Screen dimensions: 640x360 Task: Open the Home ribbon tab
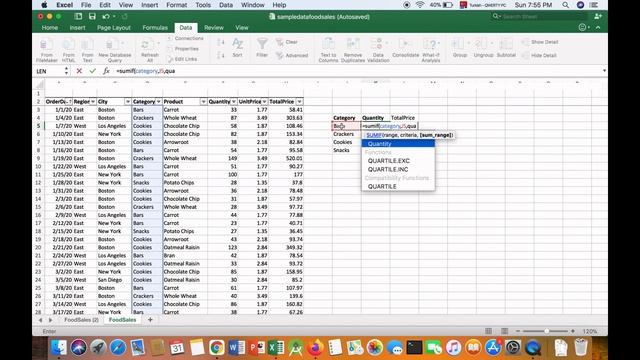(x=50, y=28)
